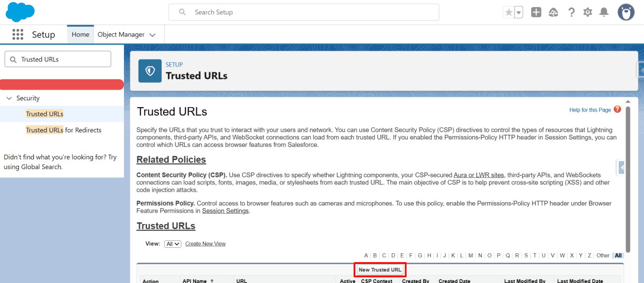The width and height of the screenshot is (644, 283).
Task: Click the Setup app name label
Action: tap(44, 35)
